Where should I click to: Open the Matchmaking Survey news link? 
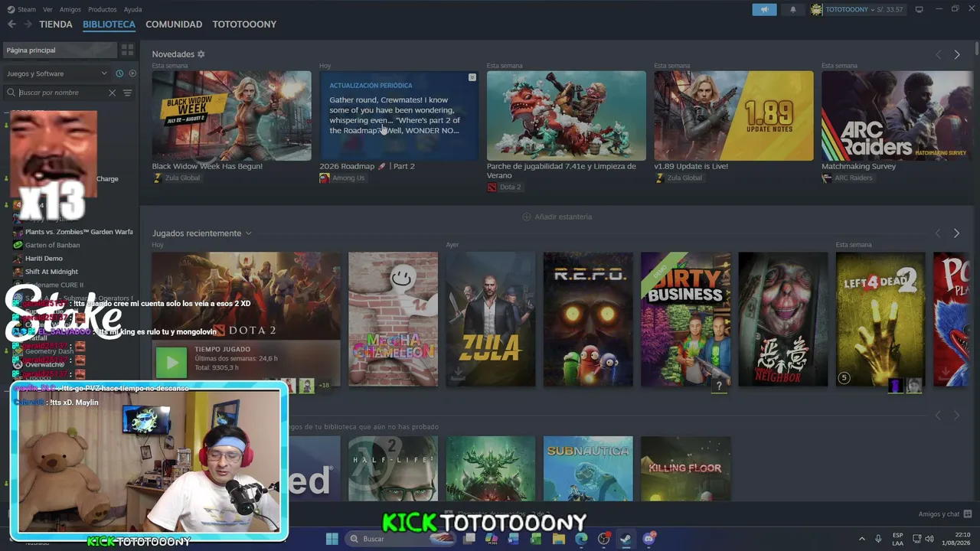pos(858,166)
